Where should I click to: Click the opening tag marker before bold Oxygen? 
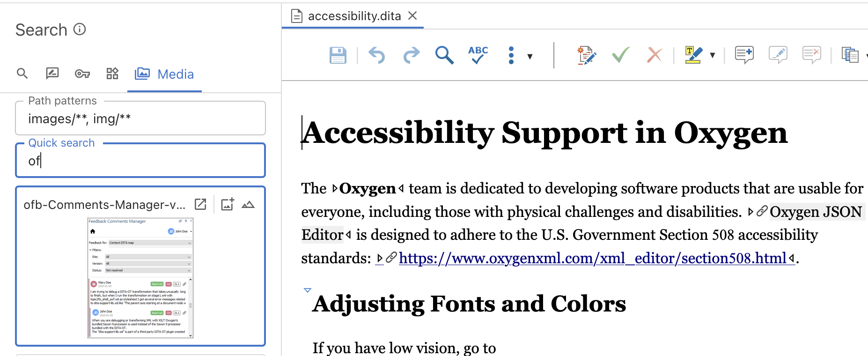click(335, 188)
